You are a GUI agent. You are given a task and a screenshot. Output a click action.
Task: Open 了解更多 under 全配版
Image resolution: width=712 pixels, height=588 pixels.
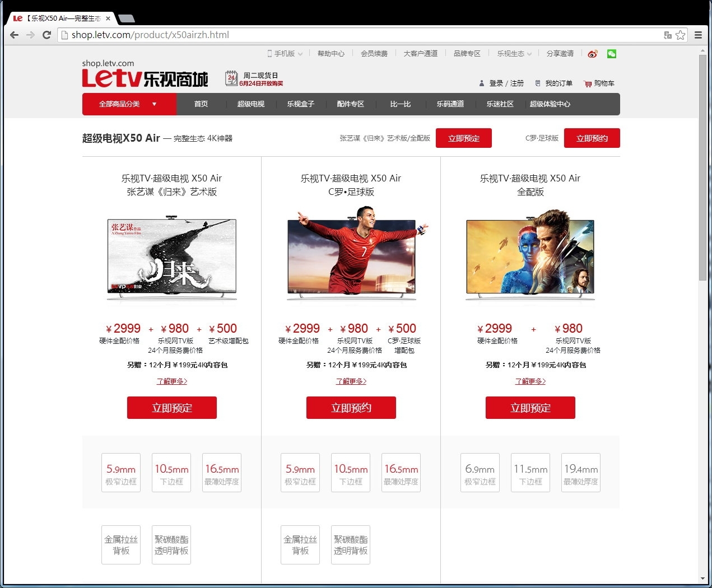(x=530, y=381)
